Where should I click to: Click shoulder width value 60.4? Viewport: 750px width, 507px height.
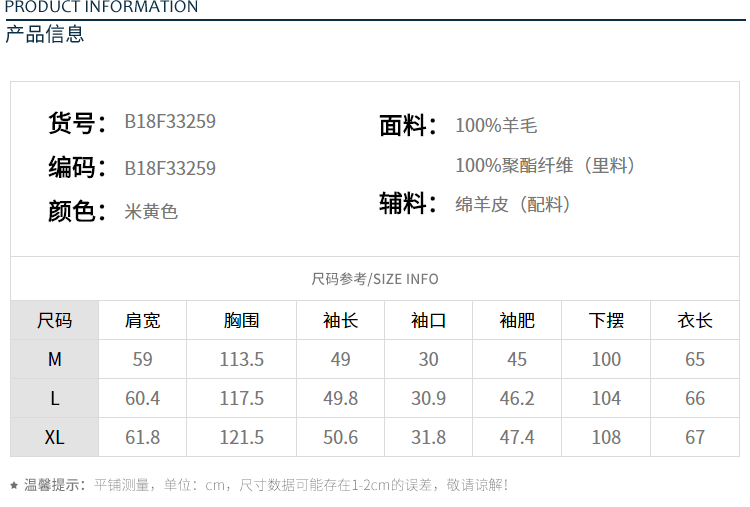click(143, 398)
